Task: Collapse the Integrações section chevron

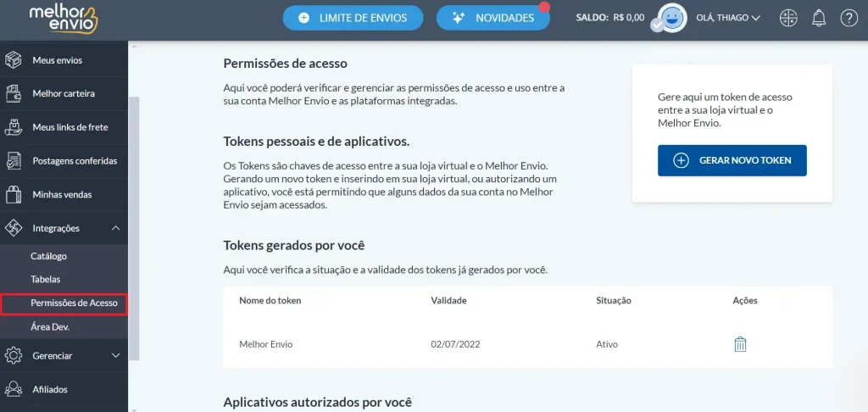Action: point(115,228)
